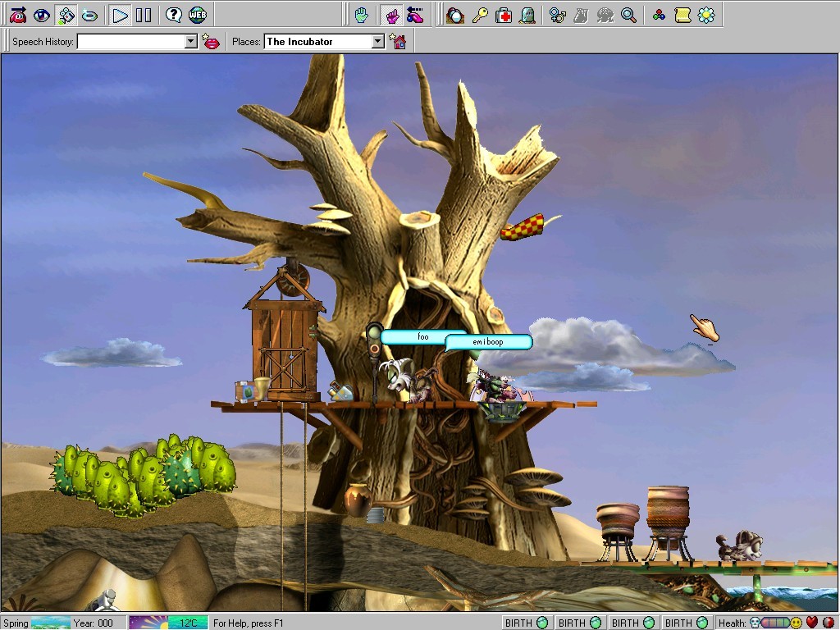
Task: Click the golden key Owner's Kit icon
Action: (x=481, y=15)
